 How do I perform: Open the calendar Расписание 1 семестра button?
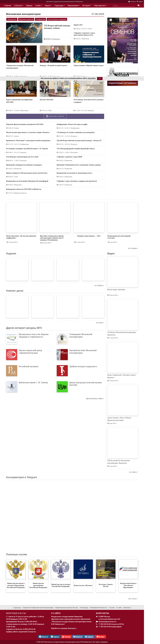point(55,116)
